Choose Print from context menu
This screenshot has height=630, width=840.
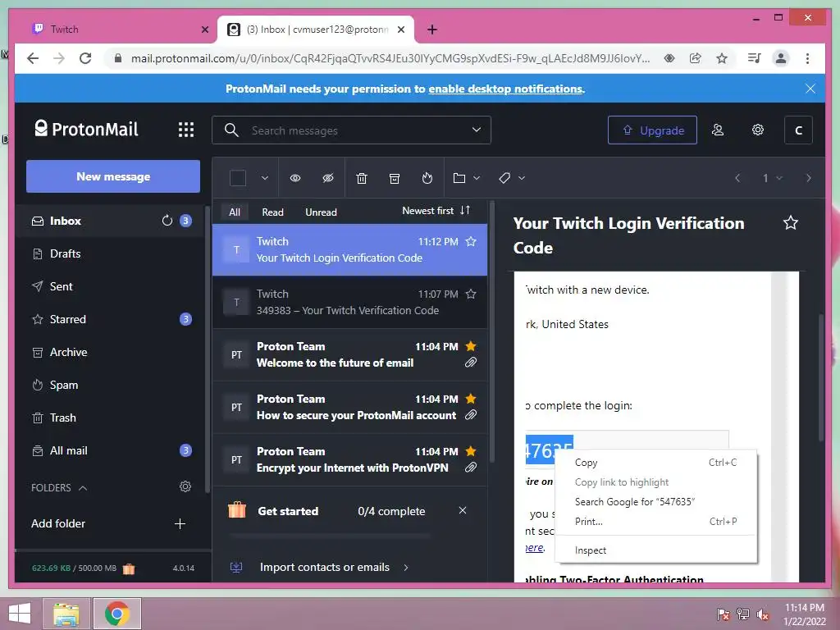655,521
